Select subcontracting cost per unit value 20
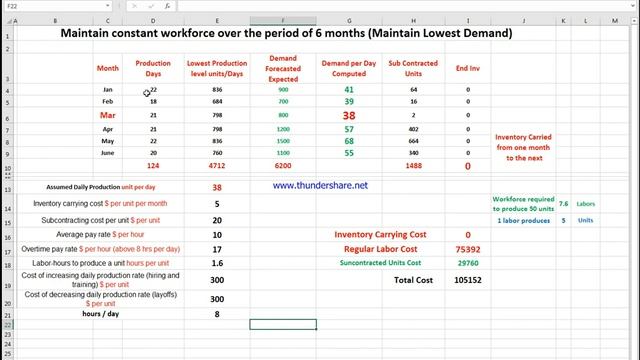640x360 pixels. coord(217,220)
